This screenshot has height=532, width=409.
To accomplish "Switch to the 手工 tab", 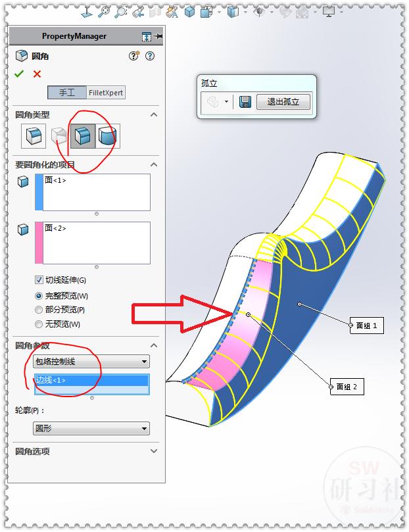I will (x=67, y=93).
